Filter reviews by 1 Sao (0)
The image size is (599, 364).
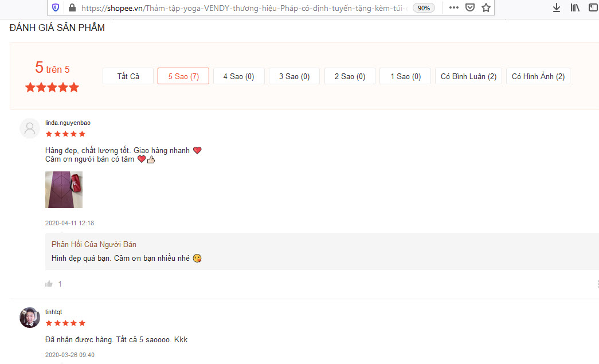point(405,76)
